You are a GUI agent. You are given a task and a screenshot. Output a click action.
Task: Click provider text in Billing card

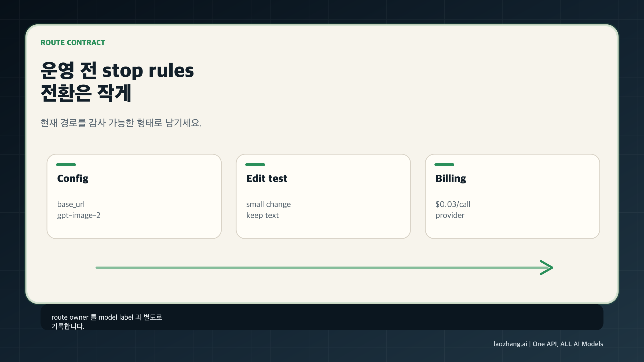tap(450, 215)
